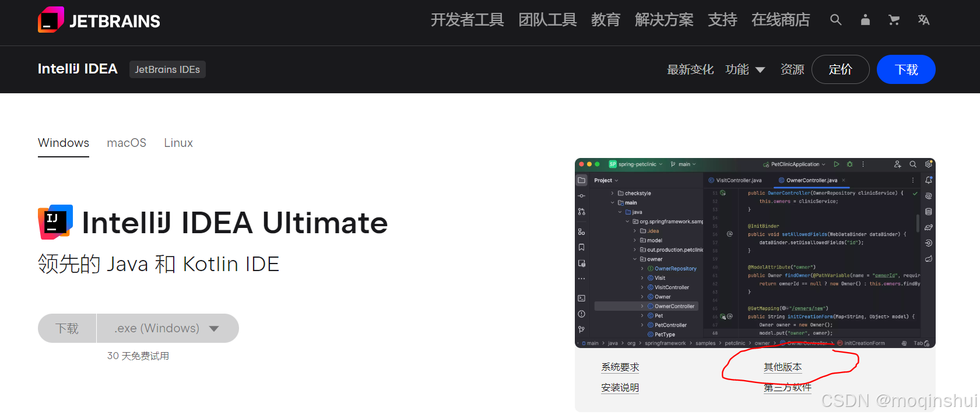Click the editor tabs kebab menu in IDE preview
This screenshot has width=980, height=418.
pos(913,180)
